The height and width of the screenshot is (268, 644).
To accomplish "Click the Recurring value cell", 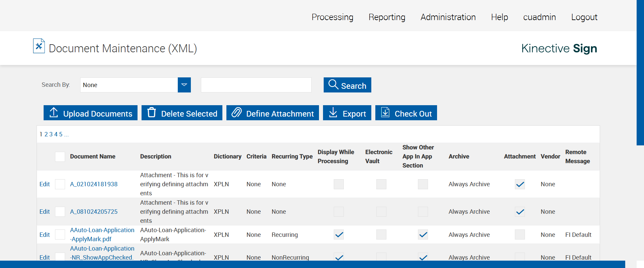I will [x=285, y=235].
